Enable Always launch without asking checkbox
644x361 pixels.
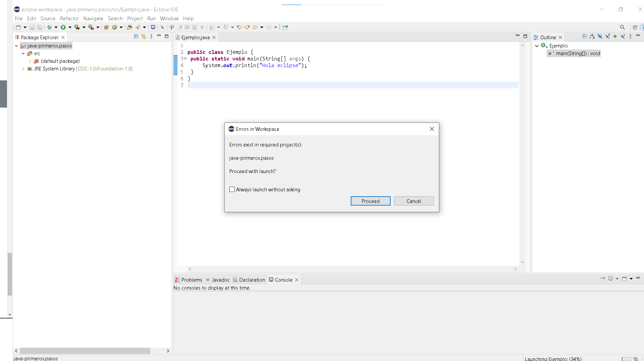click(232, 189)
